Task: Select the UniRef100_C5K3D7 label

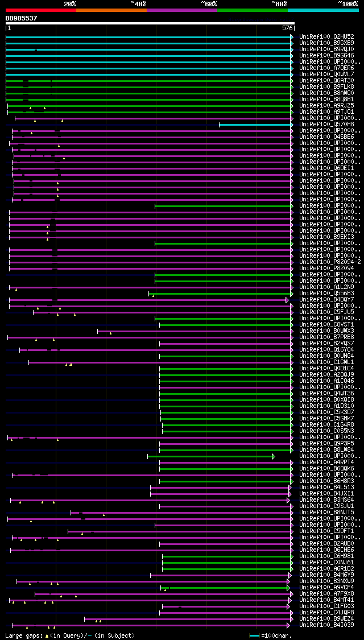Action: pos(326,412)
